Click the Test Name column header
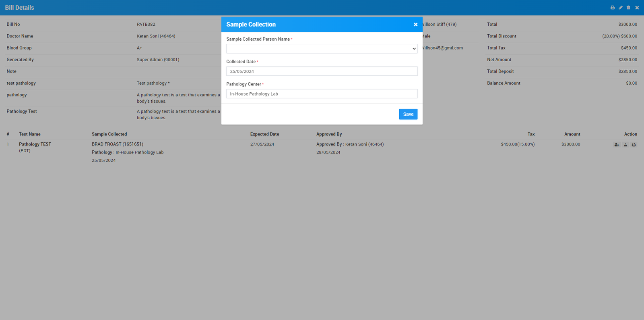The height and width of the screenshot is (320, 644). click(x=30, y=134)
